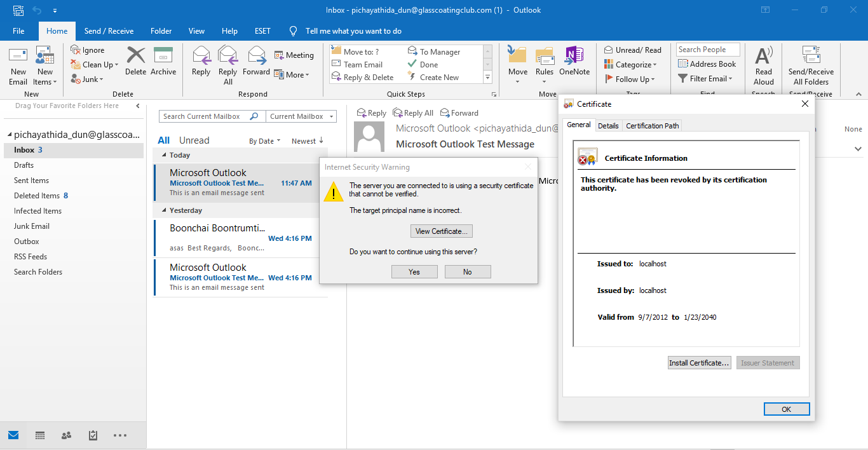The width and height of the screenshot is (868, 450).
Task: Open the ESET ribbon tab
Action: 262,31
